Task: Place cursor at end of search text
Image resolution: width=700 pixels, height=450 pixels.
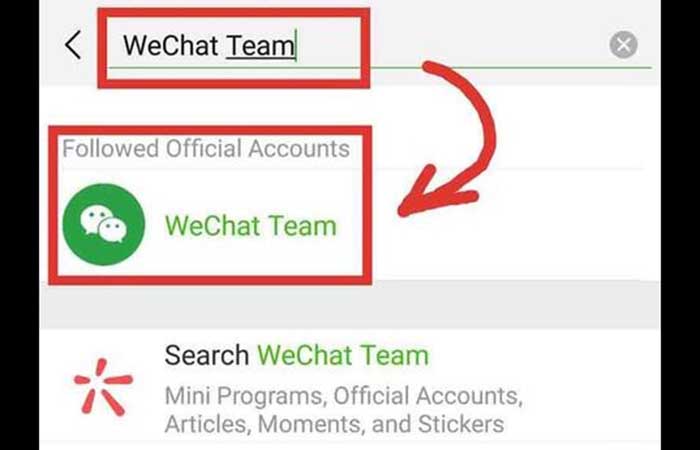Action: [296, 46]
